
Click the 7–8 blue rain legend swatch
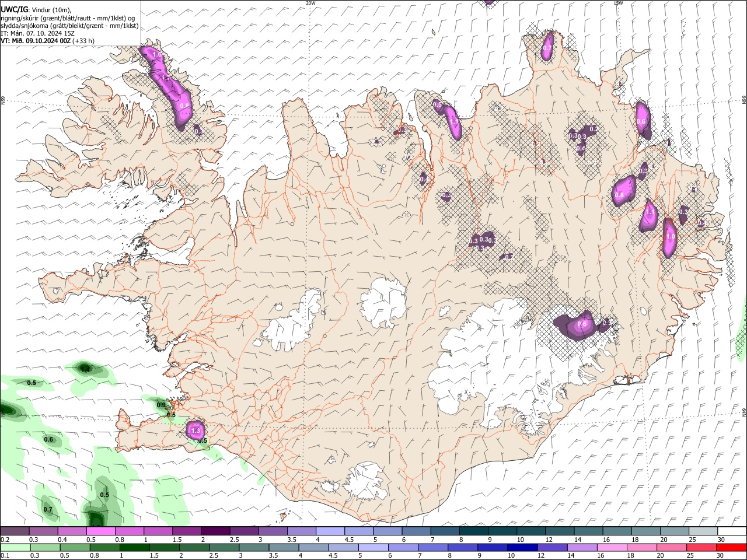coord(433,547)
